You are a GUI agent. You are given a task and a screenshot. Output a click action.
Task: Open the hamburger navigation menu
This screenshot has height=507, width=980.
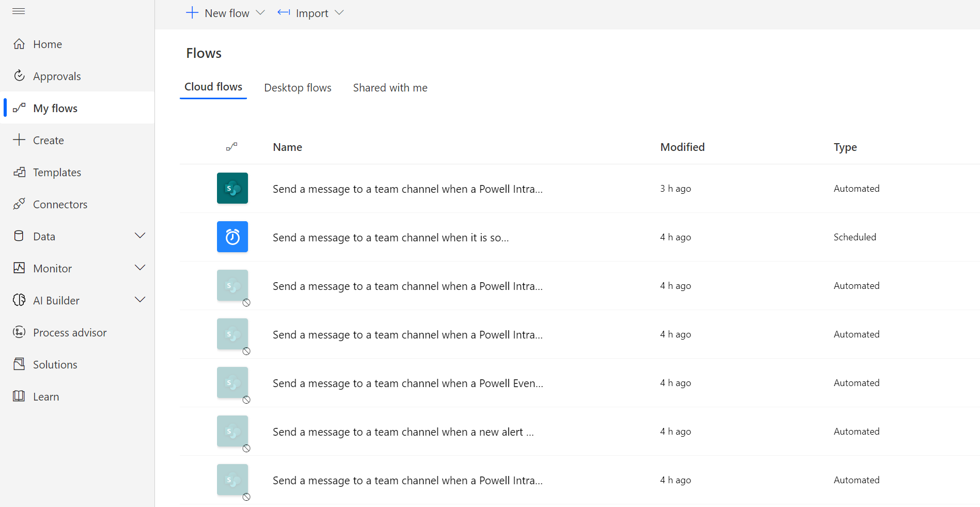coord(19,11)
